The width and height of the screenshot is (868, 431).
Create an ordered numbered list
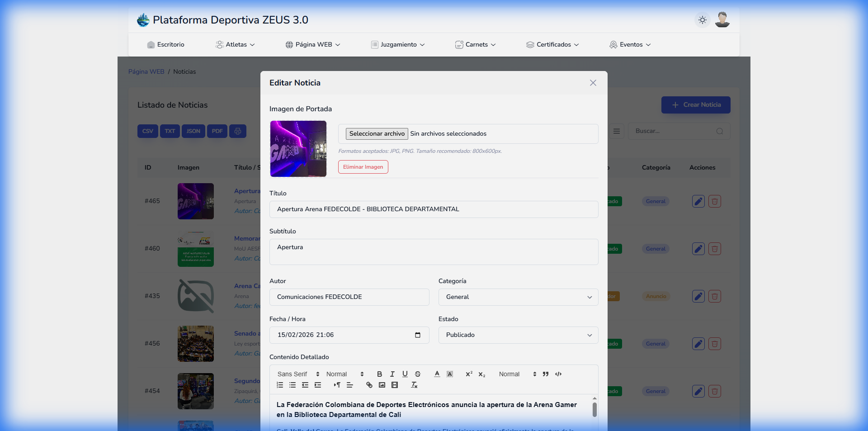tap(280, 385)
